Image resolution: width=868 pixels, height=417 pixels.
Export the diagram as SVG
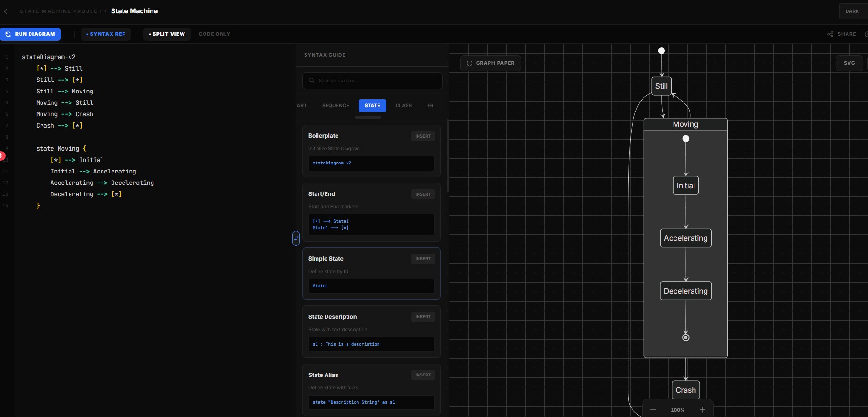click(x=849, y=63)
